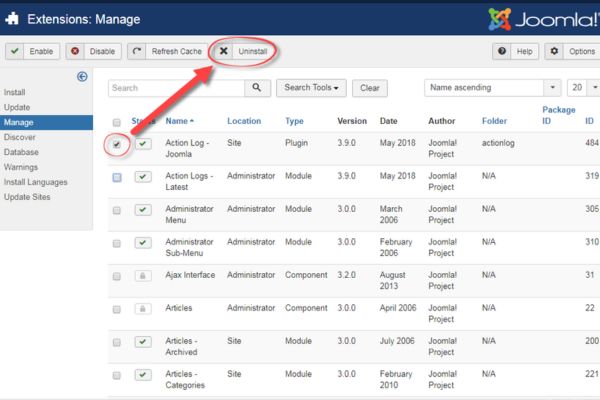Check the Administrator Sub-Menu row checkbox
Viewport: 600px width, 400px height.
click(117, 243)
